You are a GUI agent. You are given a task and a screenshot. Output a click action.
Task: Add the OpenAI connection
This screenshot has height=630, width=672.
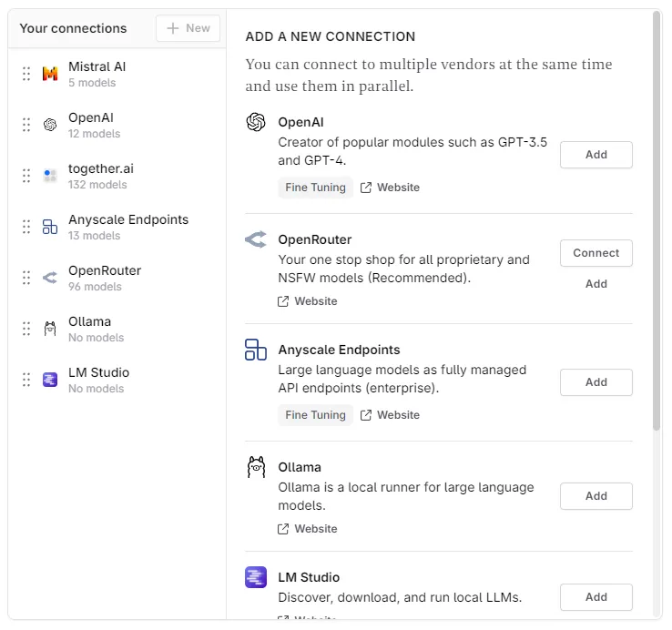pyautogui.click(x=596, y=155)
